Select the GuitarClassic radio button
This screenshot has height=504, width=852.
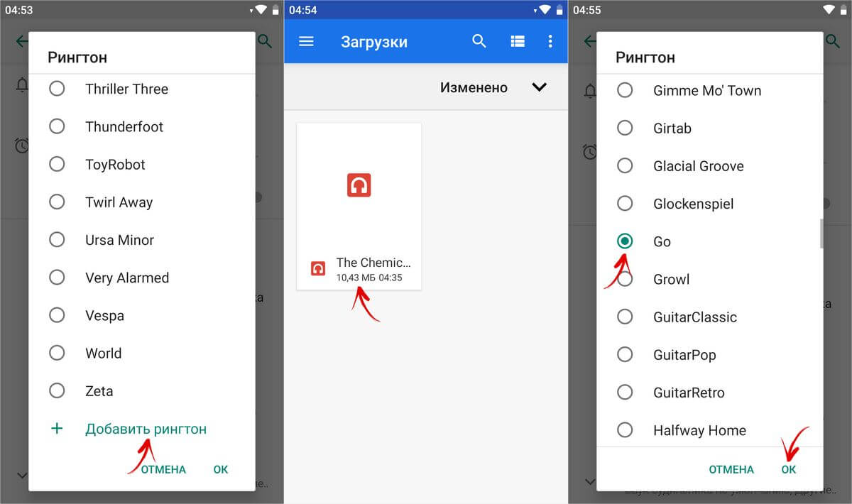[625, 317]
